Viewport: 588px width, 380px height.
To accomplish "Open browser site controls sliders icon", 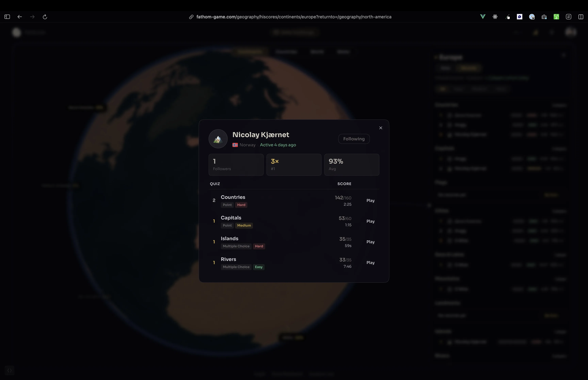I will click(568, 17).
